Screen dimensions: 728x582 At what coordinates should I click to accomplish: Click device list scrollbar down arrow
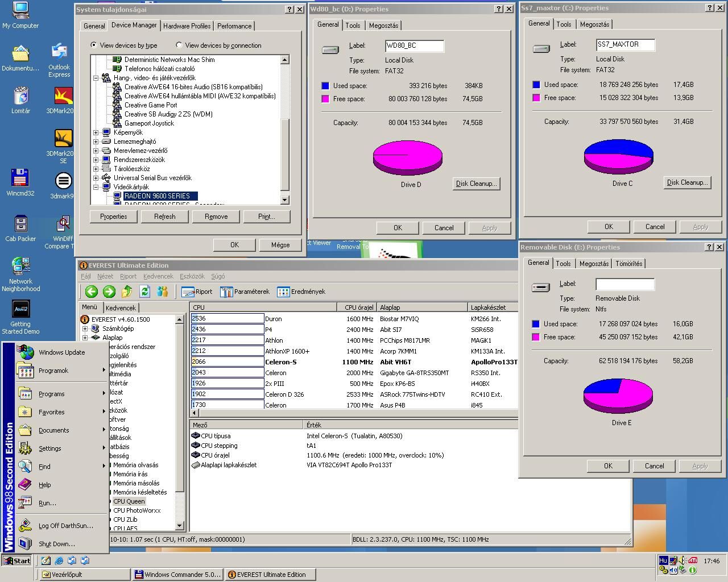285,200
